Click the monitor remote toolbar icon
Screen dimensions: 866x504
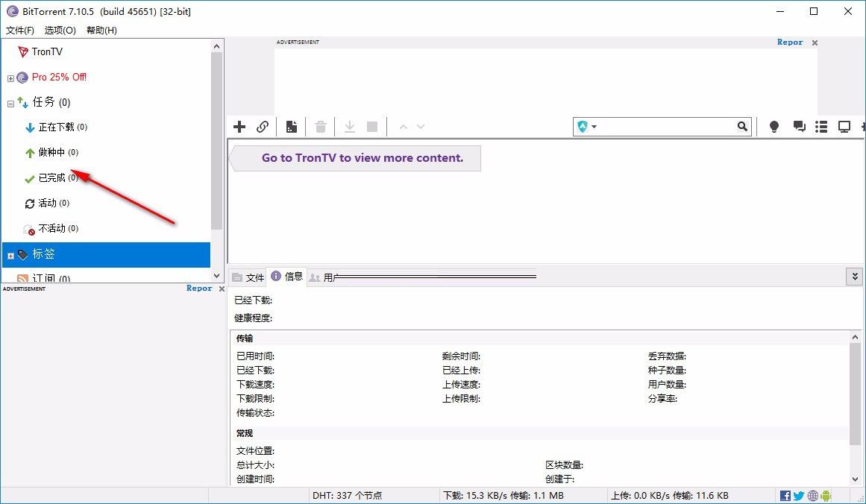(844, 127)
